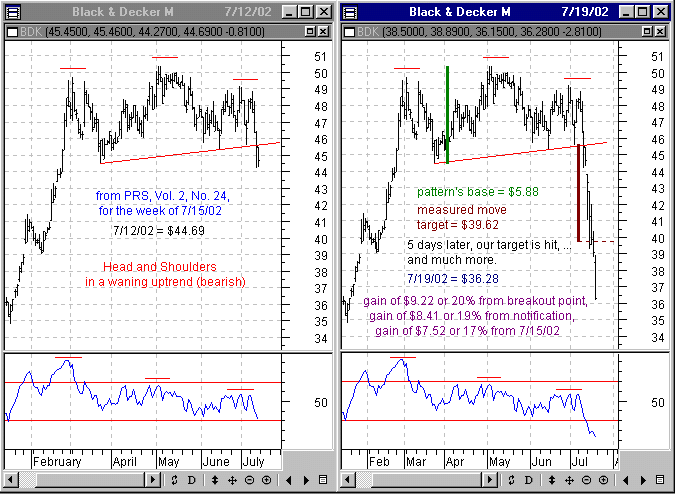Open the system menu icon of the 7/12/02 window
The width and height of the screenshot is (675, 494).
click(x=14, y=12)
